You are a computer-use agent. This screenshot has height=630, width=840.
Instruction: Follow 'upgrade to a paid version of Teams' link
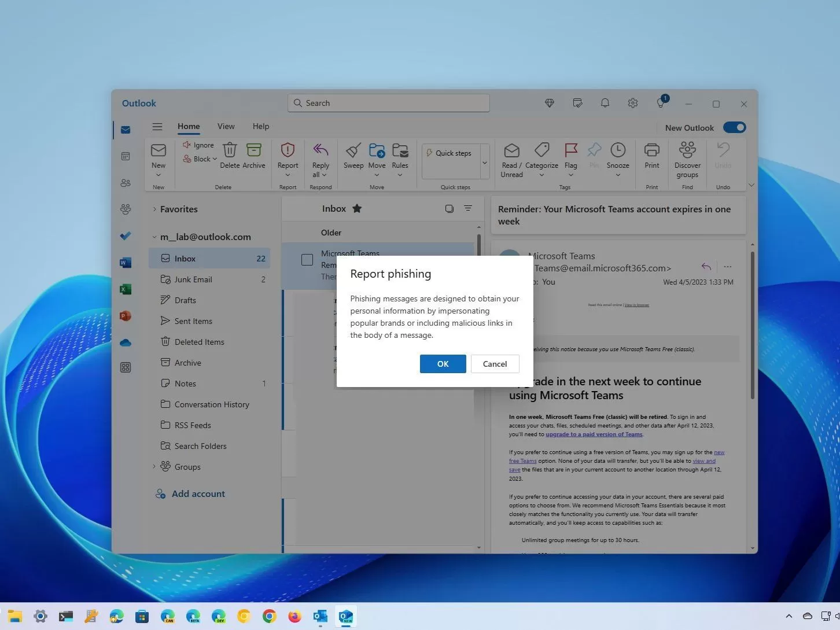pyautogui.click(x=594, y=434)
